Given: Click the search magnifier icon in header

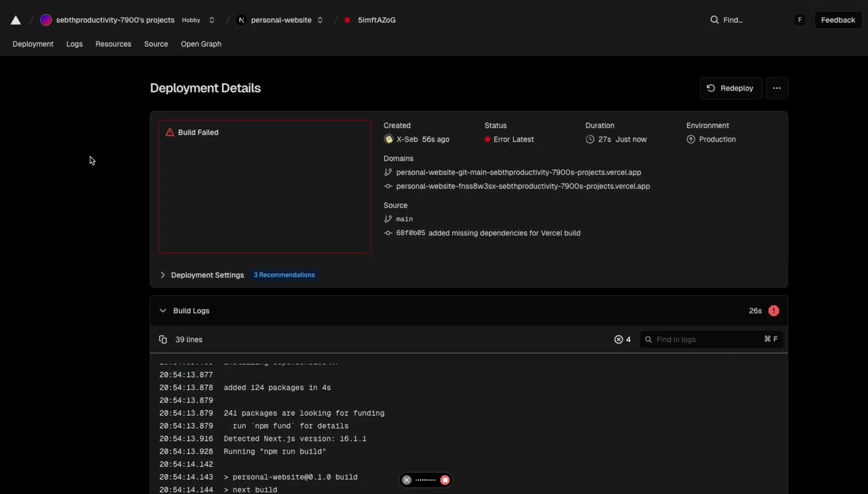Looking at the screenshot, I should 714,20.
